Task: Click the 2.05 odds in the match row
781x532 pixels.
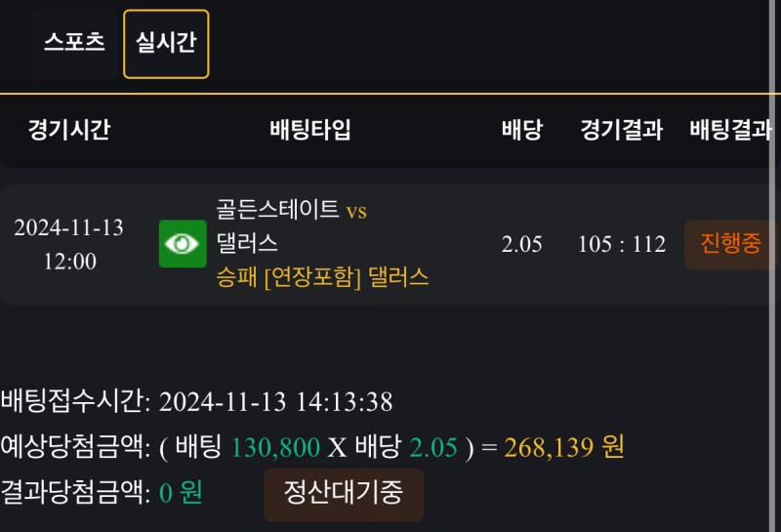Action: coord(521,244)
